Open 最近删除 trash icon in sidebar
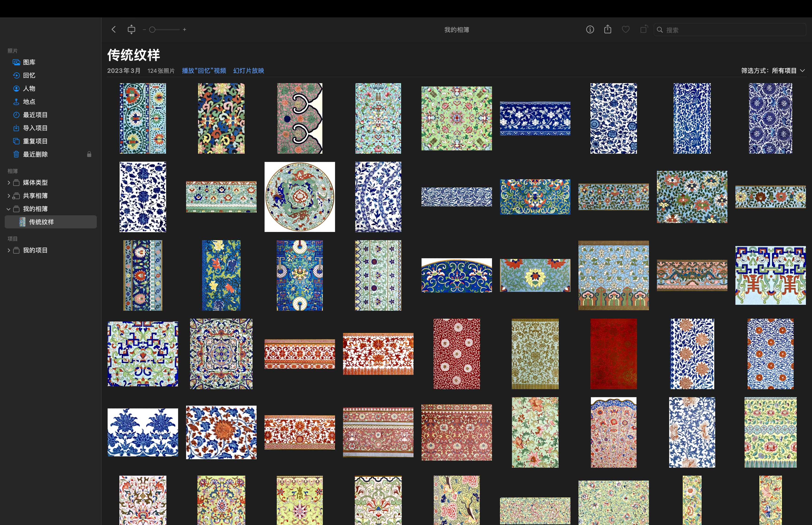Screen dimensions: 812x525 point(16,154)
